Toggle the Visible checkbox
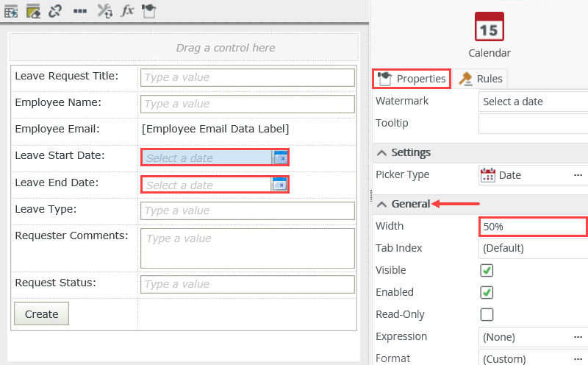Screen dimensions: 588x365 [487, 270]
